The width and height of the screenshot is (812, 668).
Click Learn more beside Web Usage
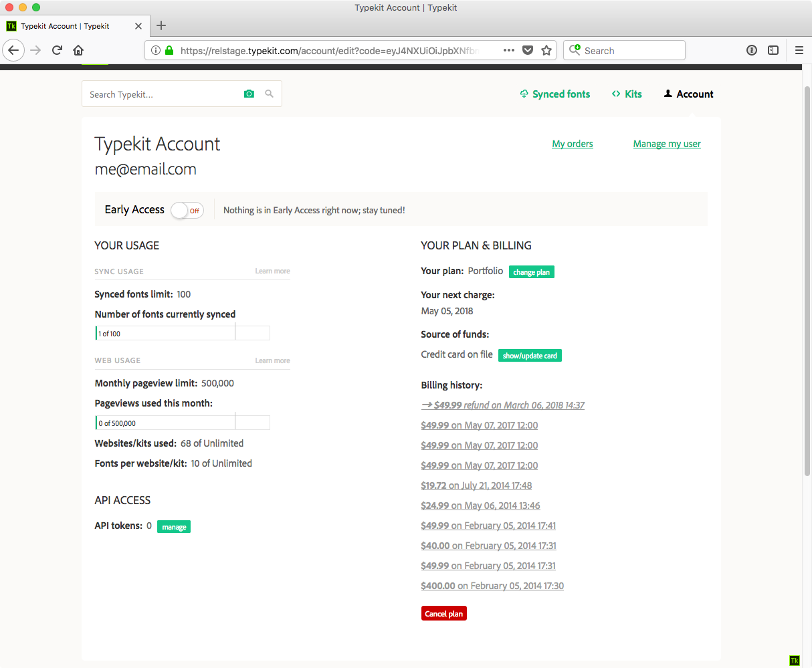272,361
